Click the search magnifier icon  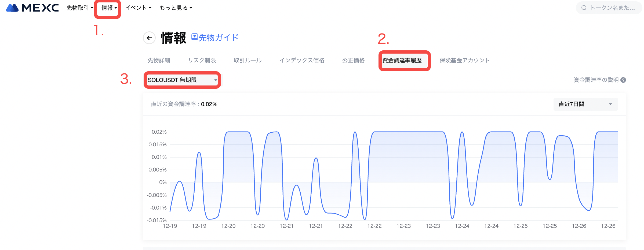point(584,8)
